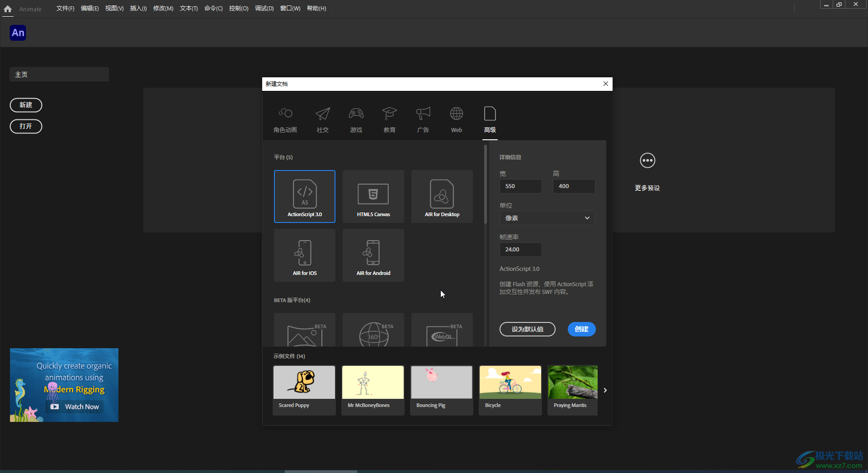Open the 编辑(E) menu
The width and height of the screenshot is (868, 473).
click(90, 9)
